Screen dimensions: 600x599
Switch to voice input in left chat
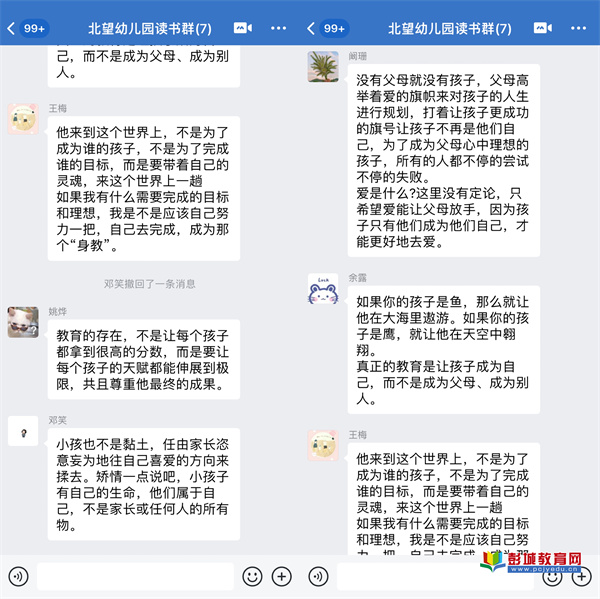click(x=18, y=576)
